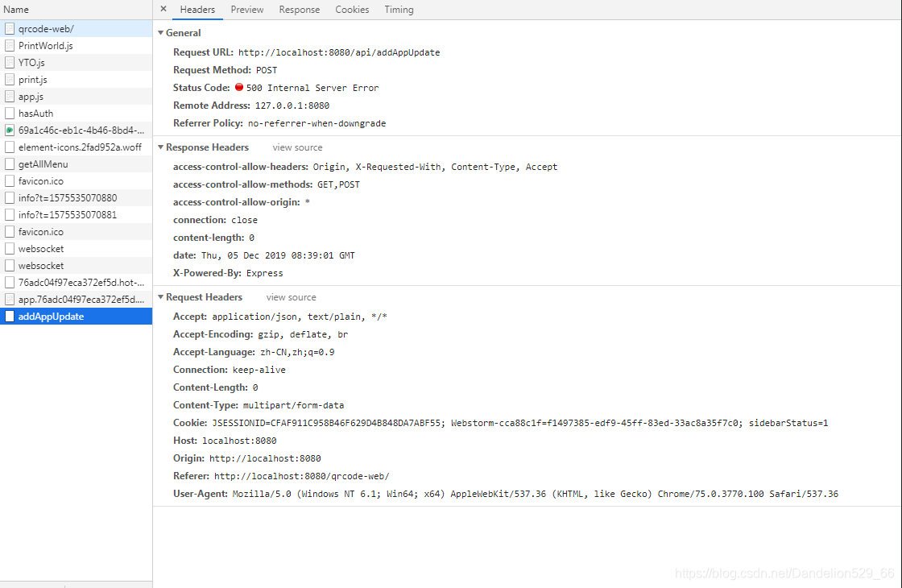Collapse the General section
This screenshot has height=588, width=902.
[x=160, y=33]
